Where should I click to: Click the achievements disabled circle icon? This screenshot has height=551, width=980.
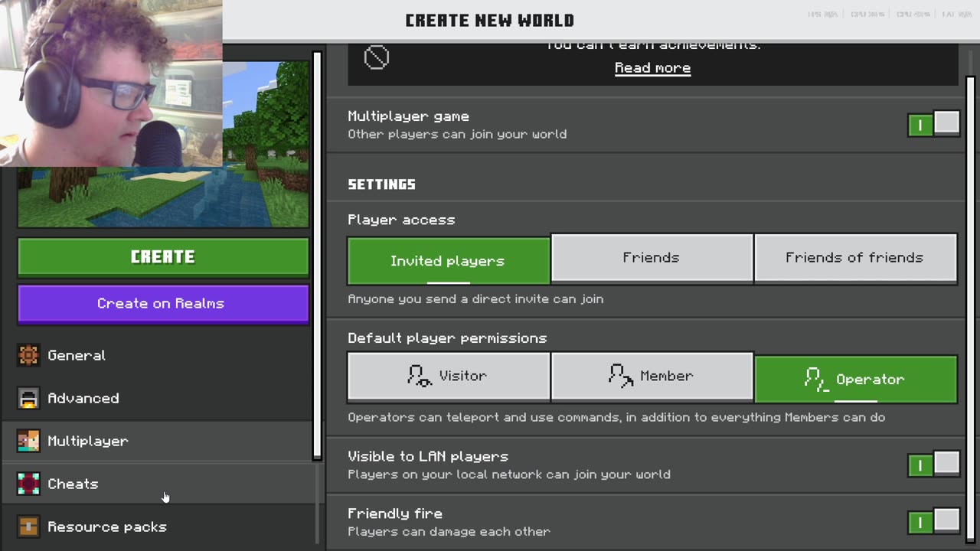[376, 57]
